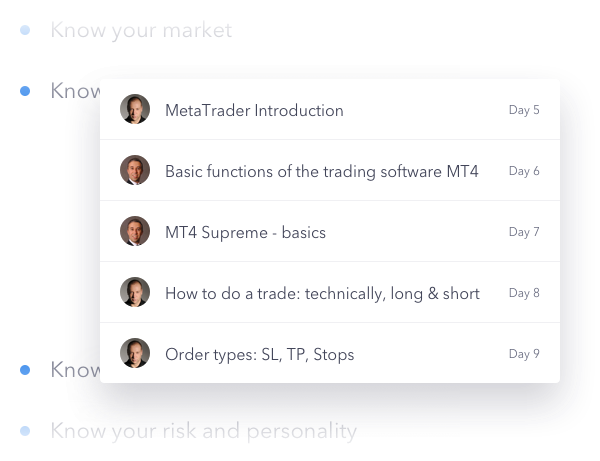
Task: Click presenter avatar beside Basic functions MT4
Action: [135, 170]
